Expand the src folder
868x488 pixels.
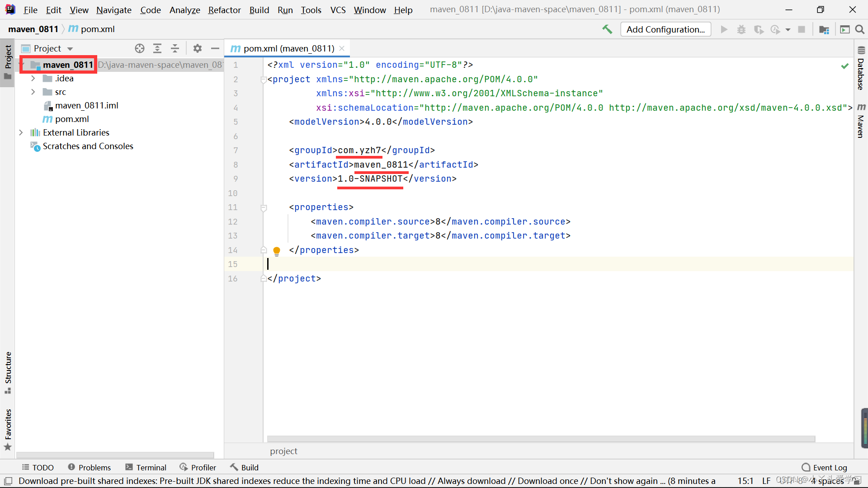click(33, 92)
